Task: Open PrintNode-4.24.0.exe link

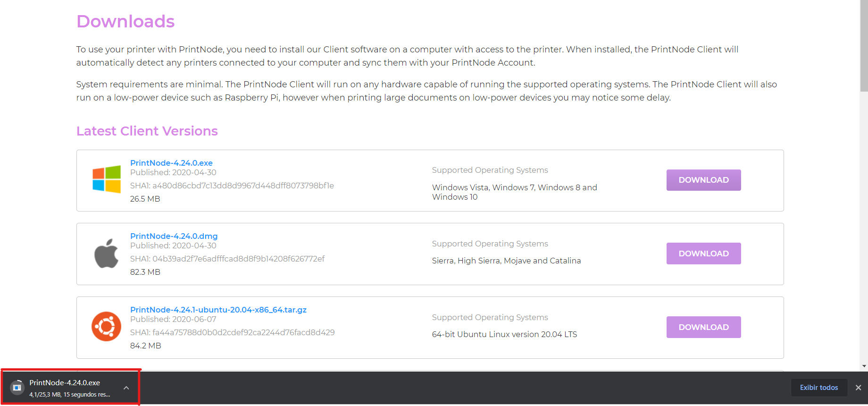Action: tap(171, 163)
